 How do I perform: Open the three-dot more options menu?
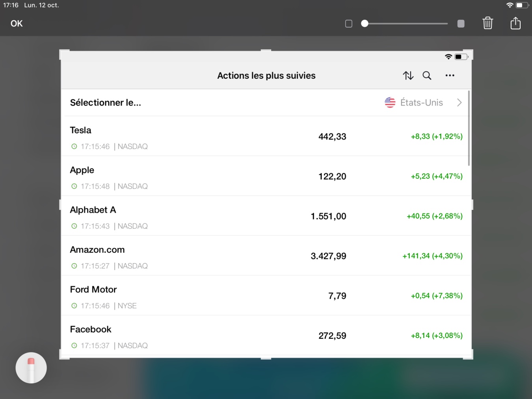pyautogui.click(x=450, y=76)
